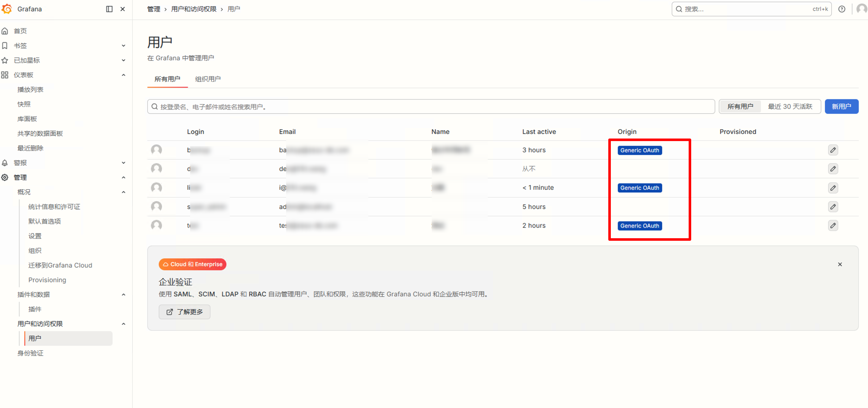Open 身份验证 in the sidebar
Viewport: 868px width, 408px height.
coord(30,353)
